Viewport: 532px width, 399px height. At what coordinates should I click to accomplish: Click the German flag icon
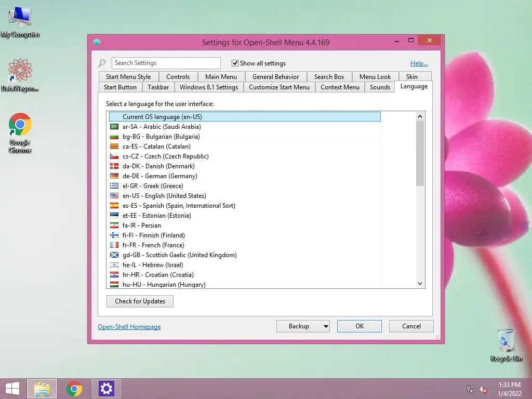[x=114, y=176]
